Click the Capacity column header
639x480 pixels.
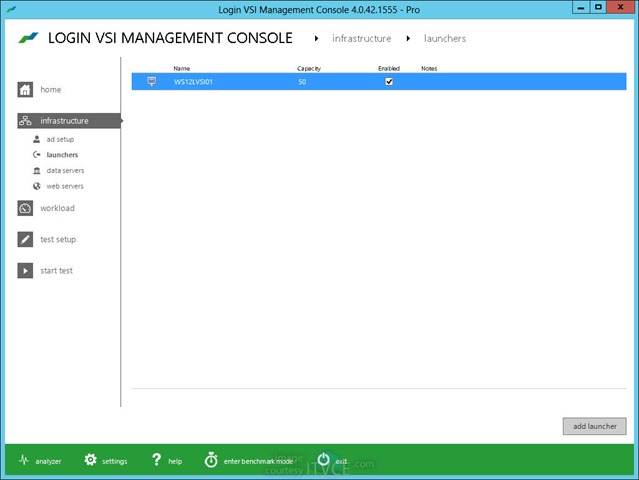[x=309, y=68]
